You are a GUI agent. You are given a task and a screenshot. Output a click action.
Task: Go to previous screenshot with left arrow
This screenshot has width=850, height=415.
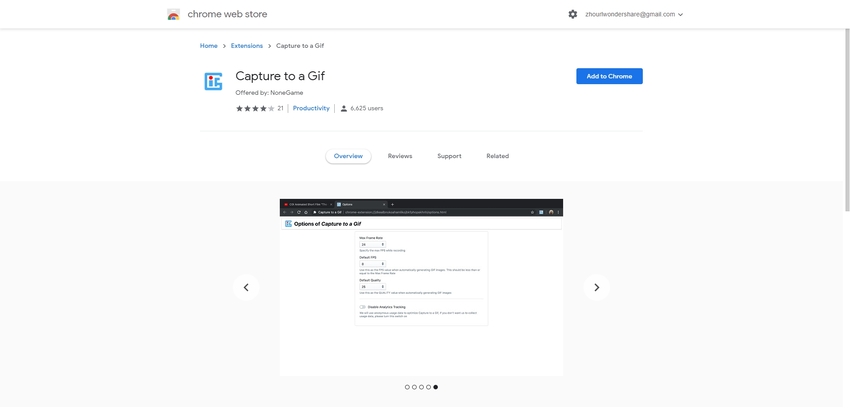pyautogui.click(x=246, y=287)
